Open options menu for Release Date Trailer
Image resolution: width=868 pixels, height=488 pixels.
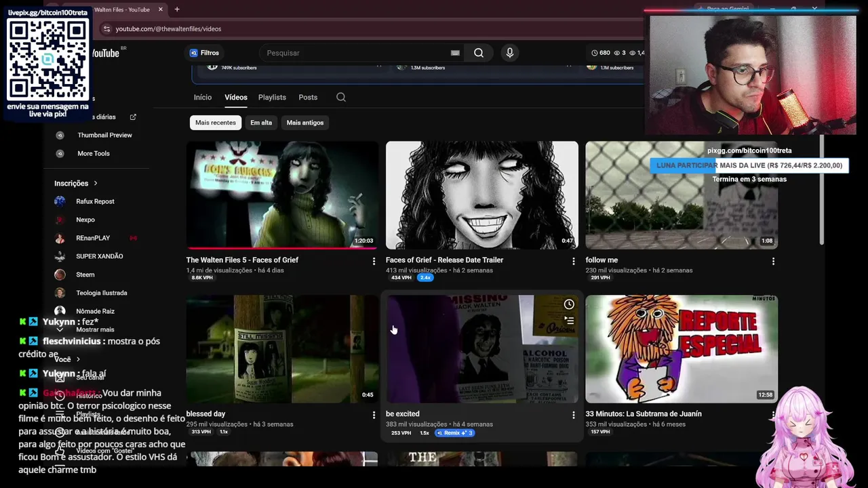point(573,261)
